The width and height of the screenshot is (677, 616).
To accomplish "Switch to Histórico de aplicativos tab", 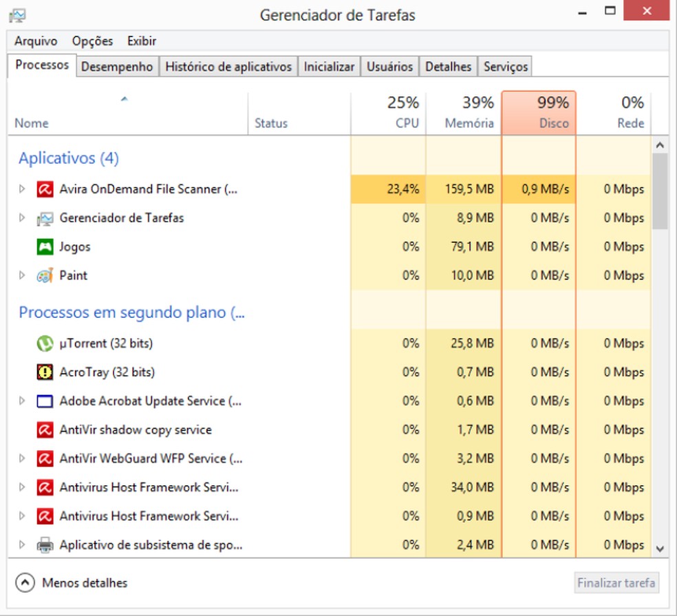I will [x=228, y=67].
